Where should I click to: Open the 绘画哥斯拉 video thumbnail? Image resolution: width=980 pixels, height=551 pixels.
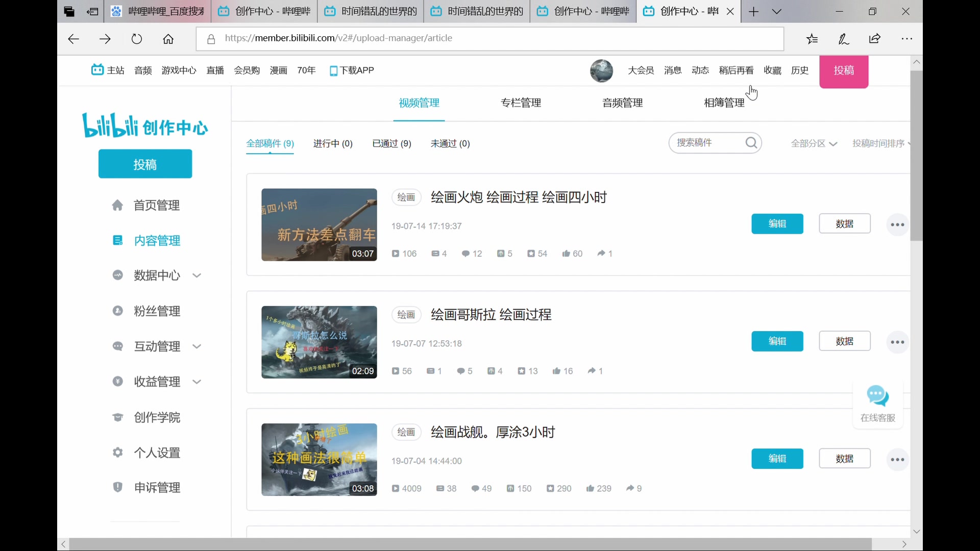click(318, 342)
